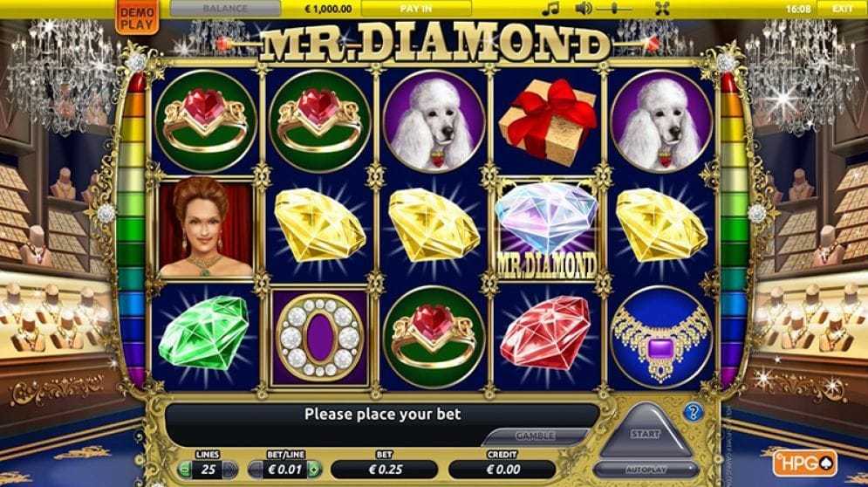Screen dimensions: 868x487
Task: Click the GAMBLE button
Action: (534, 436)
